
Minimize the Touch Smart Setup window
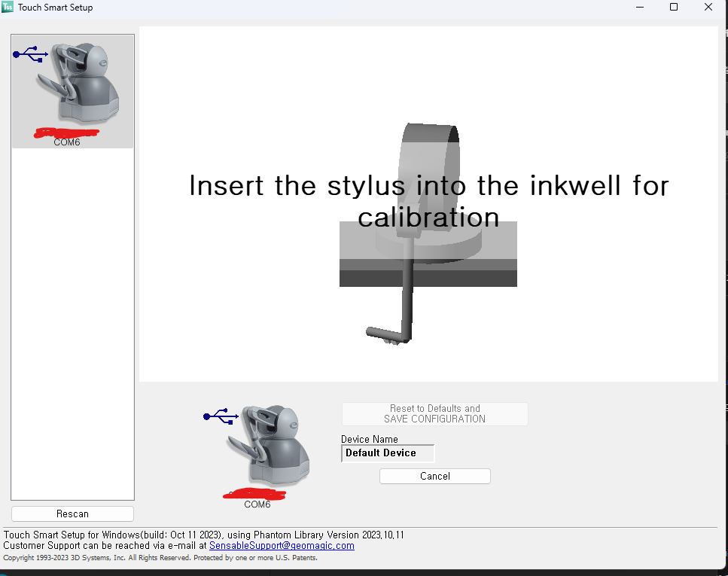[x=640, y=7]
